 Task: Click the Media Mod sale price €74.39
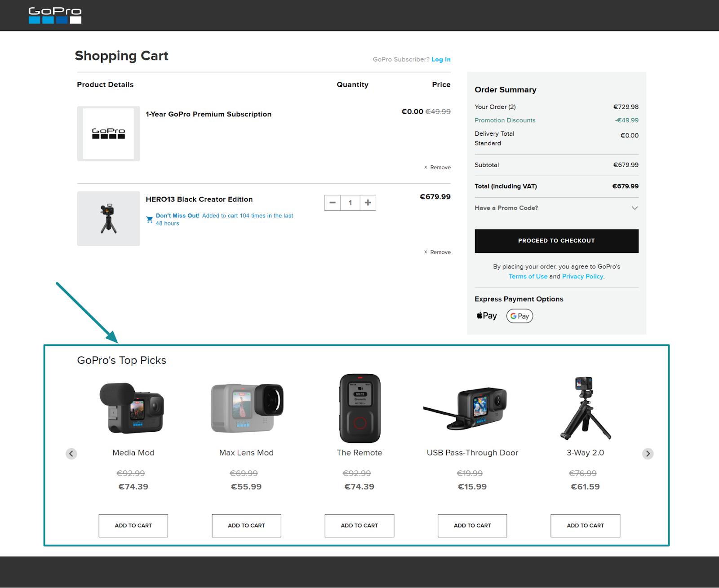click(x=133, y=486)
